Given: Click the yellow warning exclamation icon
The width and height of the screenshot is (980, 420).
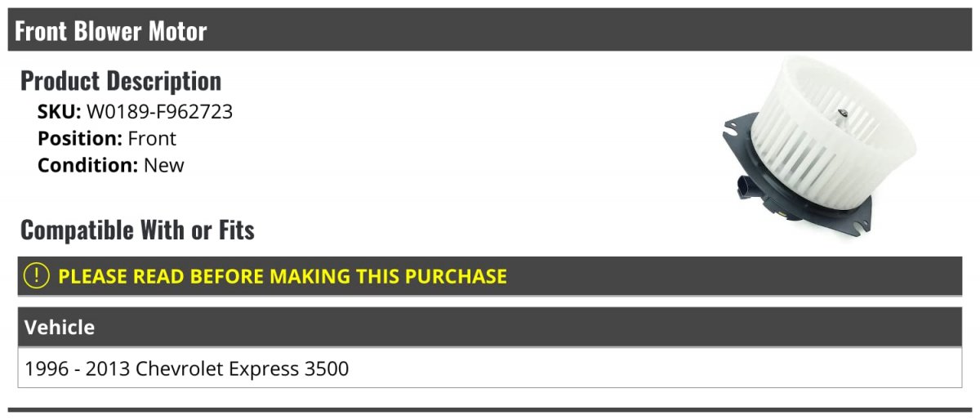Looking at the screenshot, I should tap(37, 275).
